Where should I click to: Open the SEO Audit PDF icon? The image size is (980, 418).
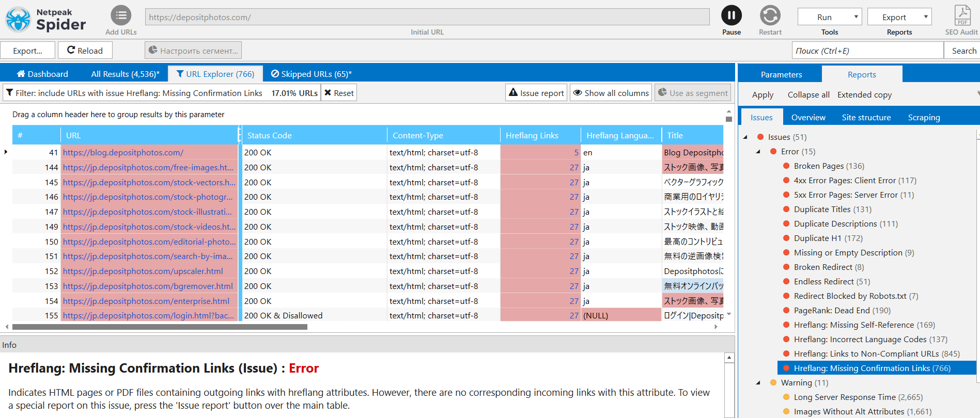coord(962,15)
